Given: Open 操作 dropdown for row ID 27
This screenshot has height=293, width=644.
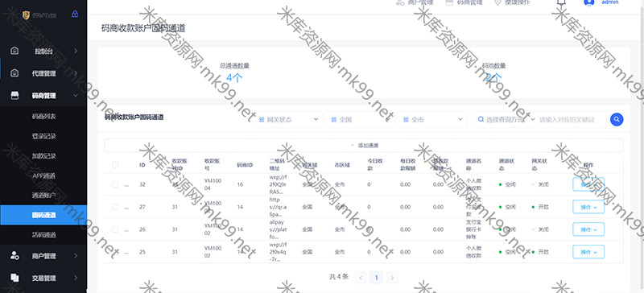Looking at the screenshot, I should (588, 207).
